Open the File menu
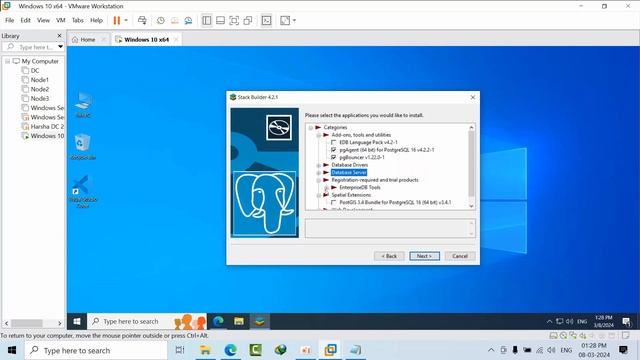 9,20
